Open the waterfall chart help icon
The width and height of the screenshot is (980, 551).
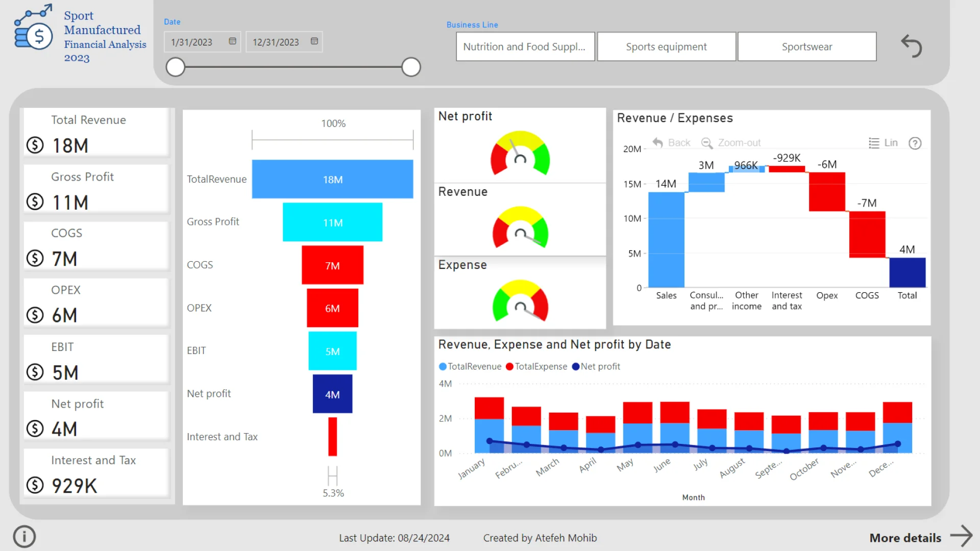915,143
